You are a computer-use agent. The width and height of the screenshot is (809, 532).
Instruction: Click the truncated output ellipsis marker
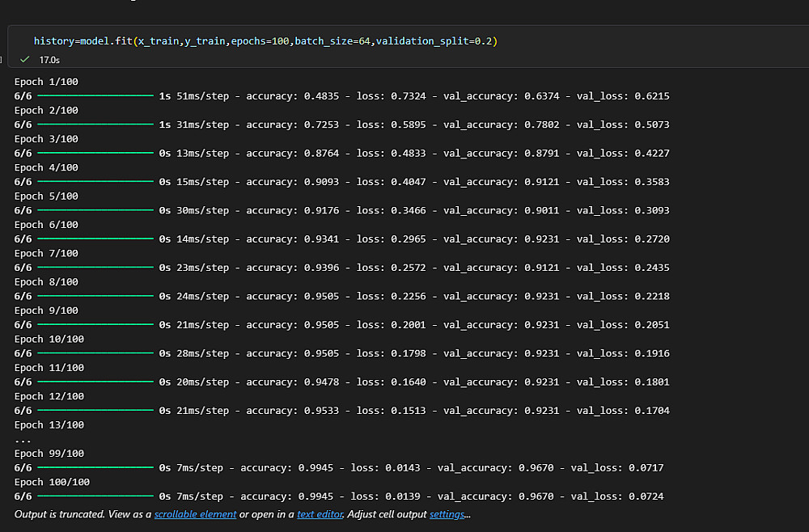(x=23, y=441)
